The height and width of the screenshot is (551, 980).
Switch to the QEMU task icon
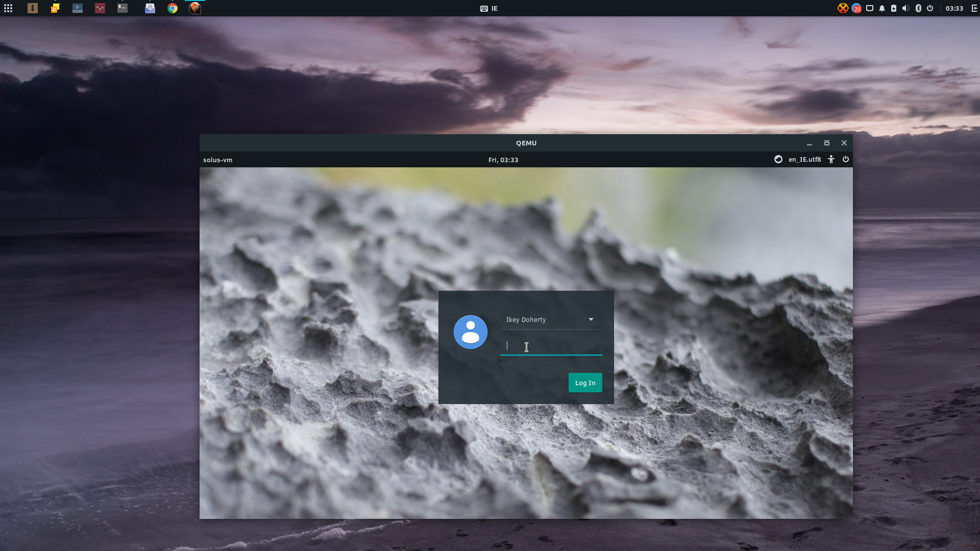click(x=195, y=8)
